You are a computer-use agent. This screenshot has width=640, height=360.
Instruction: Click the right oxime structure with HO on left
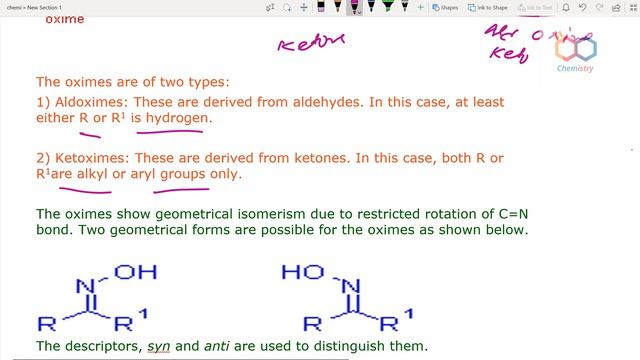click(348, 298)
